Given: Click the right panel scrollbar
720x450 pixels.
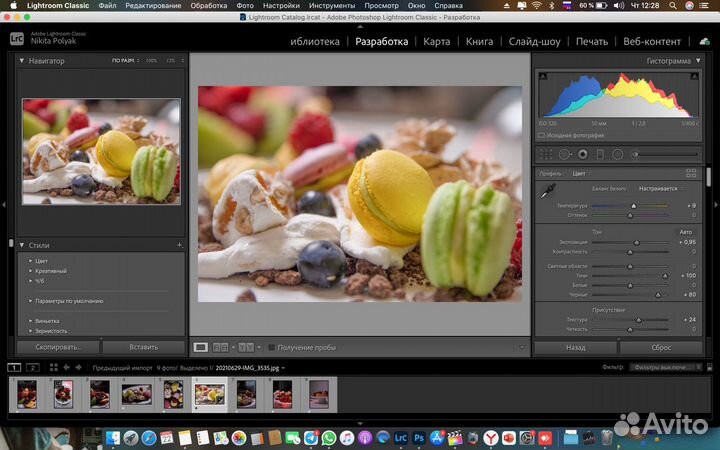Looking at the screenshot, I should (709, 177).
